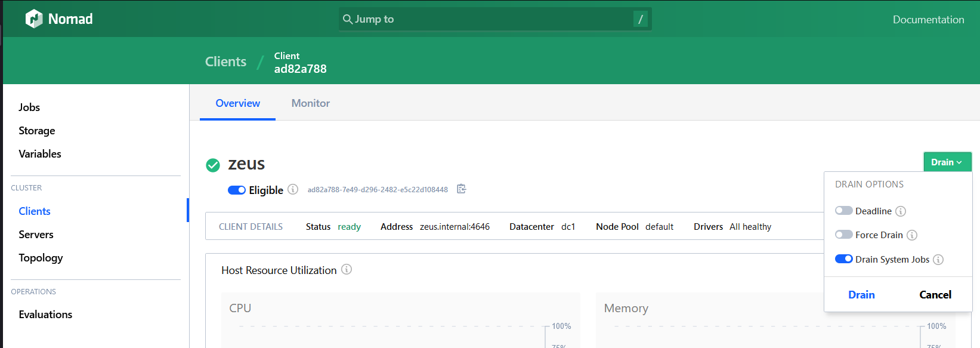This screenshot has width=980, height=348.
Task: Copy the client ID with clipboard icon
Action: (x=461, y=189)
